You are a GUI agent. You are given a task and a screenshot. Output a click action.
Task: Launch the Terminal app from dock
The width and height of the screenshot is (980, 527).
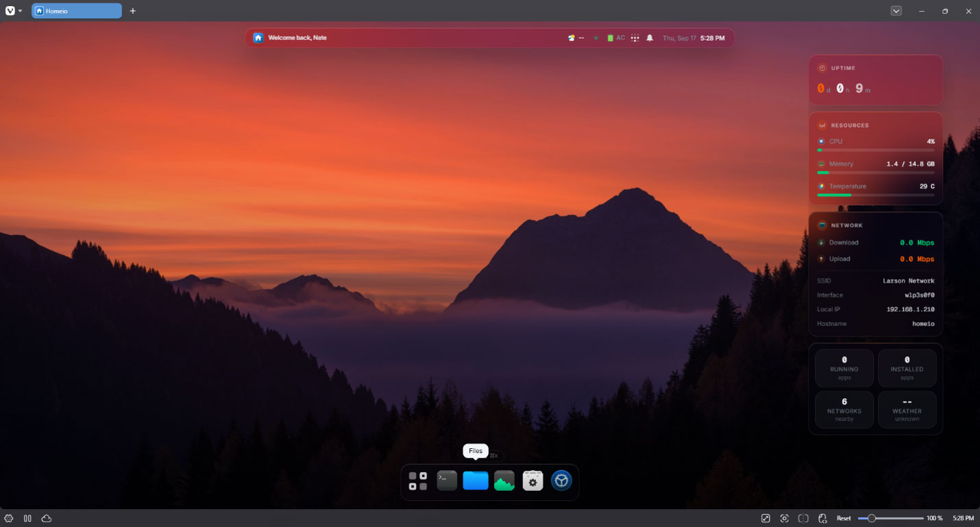[447, 481]
